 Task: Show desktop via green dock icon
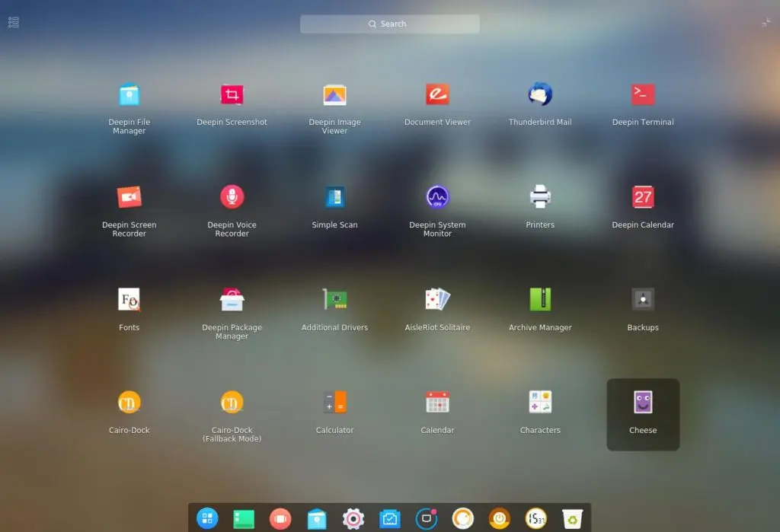point(244,519)
